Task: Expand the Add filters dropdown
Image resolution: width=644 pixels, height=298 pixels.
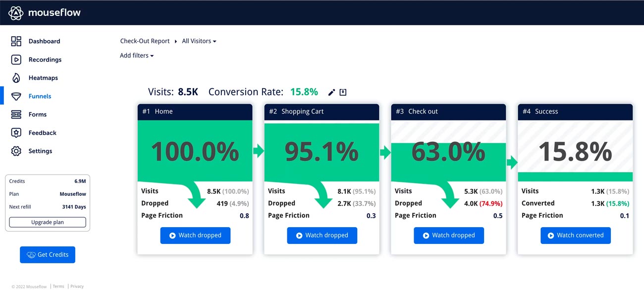Action: pyautogui.click(x=136, y=56)
